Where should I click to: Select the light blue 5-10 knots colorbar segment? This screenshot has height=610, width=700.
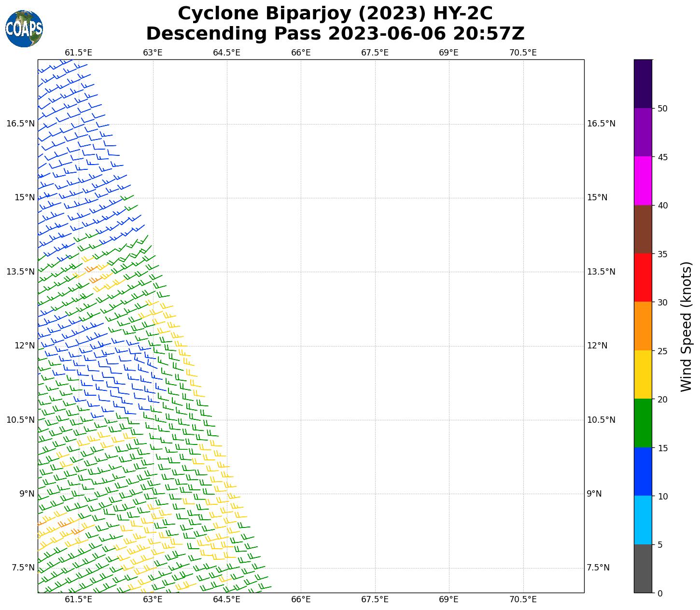(643, 520)
